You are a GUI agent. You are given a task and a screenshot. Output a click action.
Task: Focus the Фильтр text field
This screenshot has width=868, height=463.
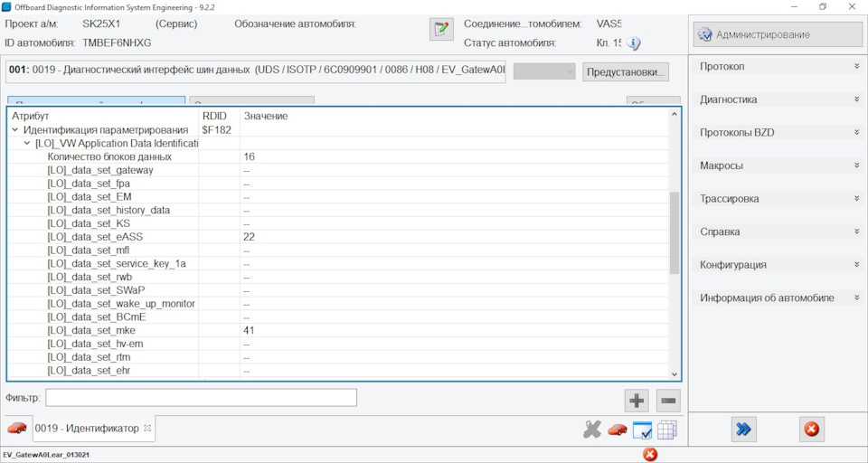coord(201,398)
